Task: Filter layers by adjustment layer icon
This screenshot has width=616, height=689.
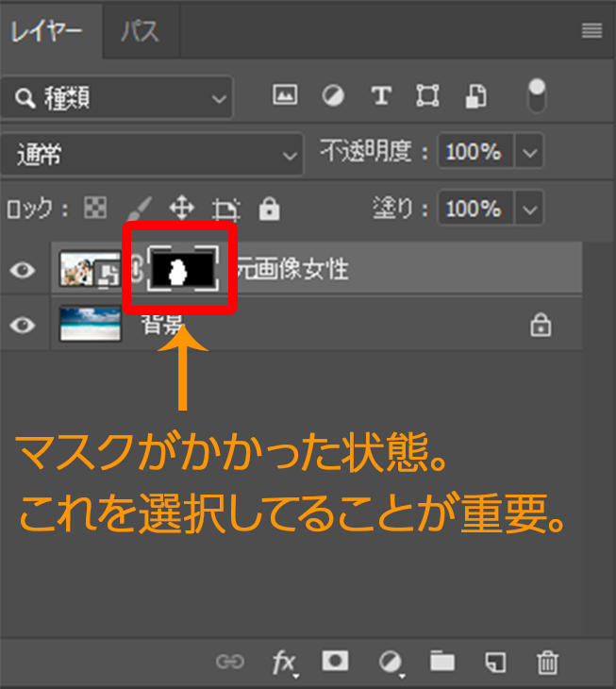Action: point(333,96)
